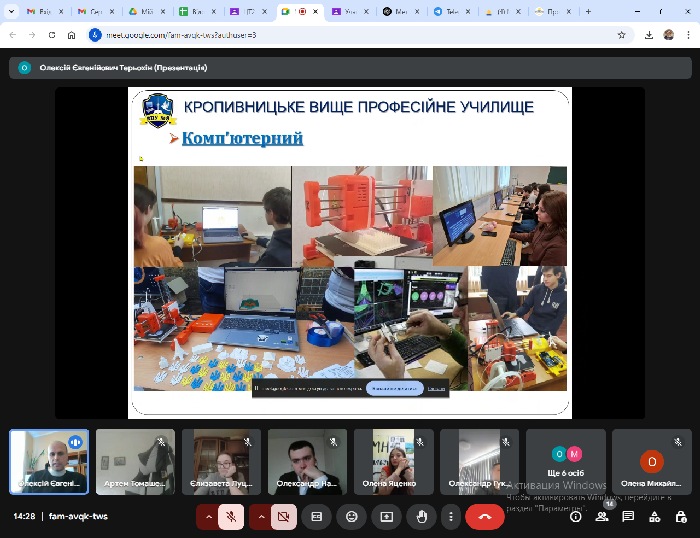Toggle closed captions button
Screen dimensions: 700x538
pos(317,516)
